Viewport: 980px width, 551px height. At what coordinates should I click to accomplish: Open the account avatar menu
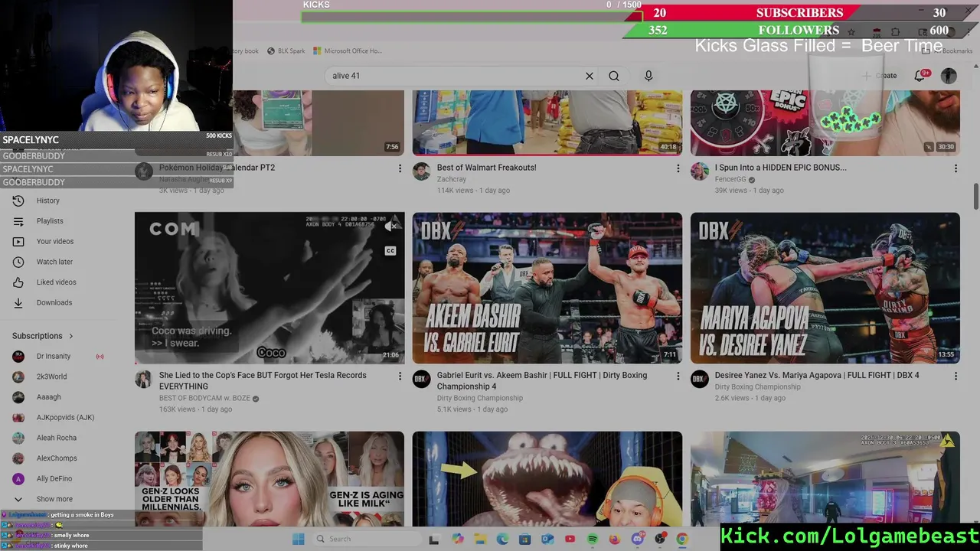click(x=949, y=76)
